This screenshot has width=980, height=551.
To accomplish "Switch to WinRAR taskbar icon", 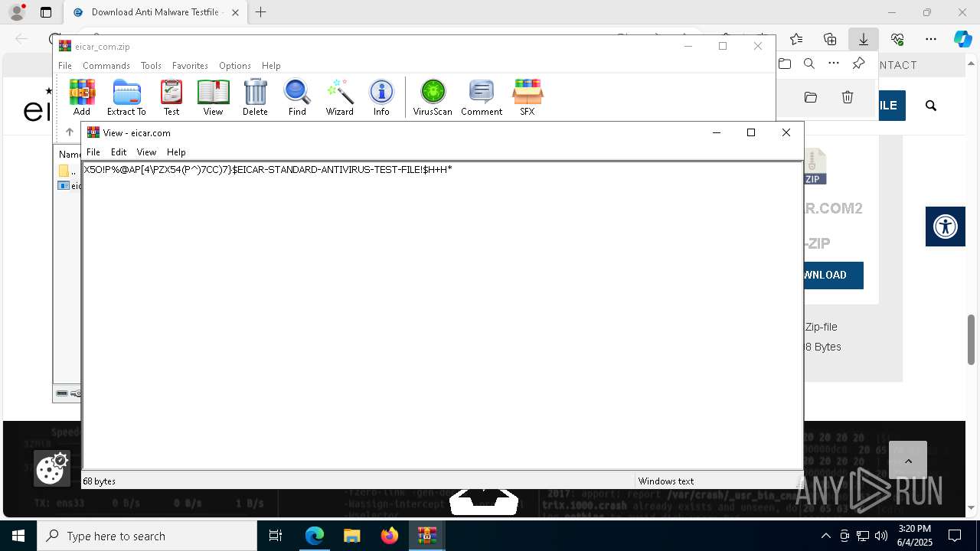I will [x=427, y=536].
